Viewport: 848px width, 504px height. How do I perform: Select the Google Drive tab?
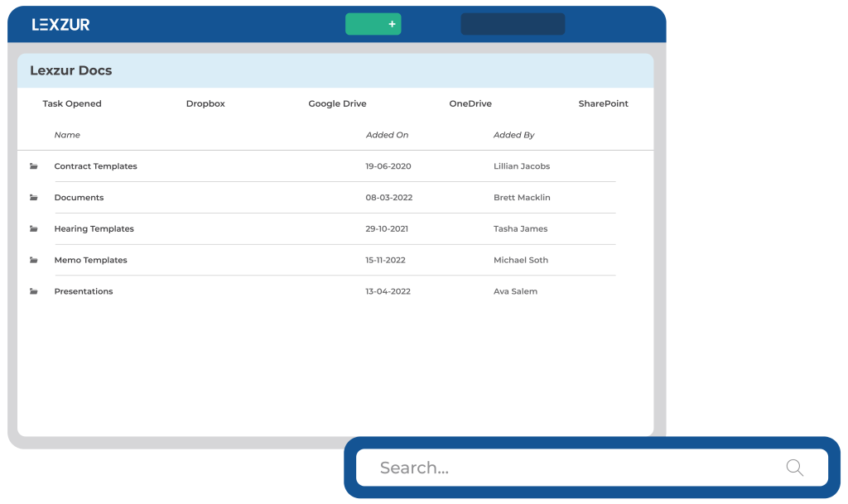[x=337, y=104]
